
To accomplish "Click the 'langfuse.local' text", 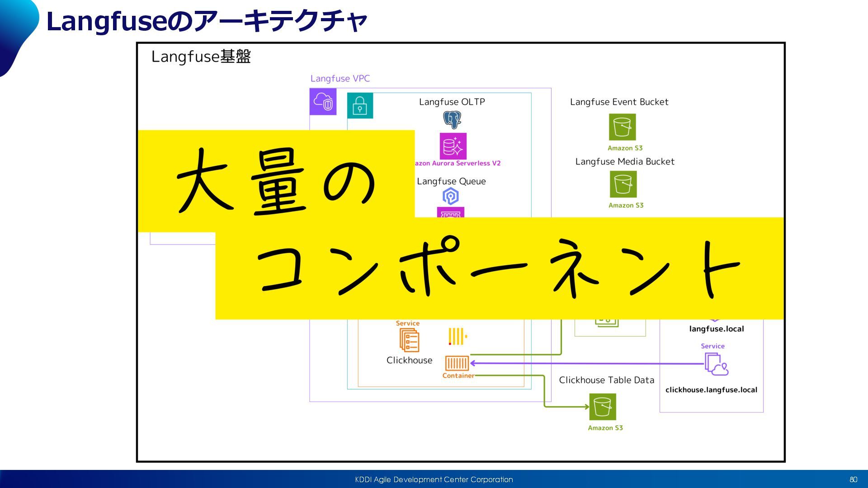I will [x=717, y=329].
